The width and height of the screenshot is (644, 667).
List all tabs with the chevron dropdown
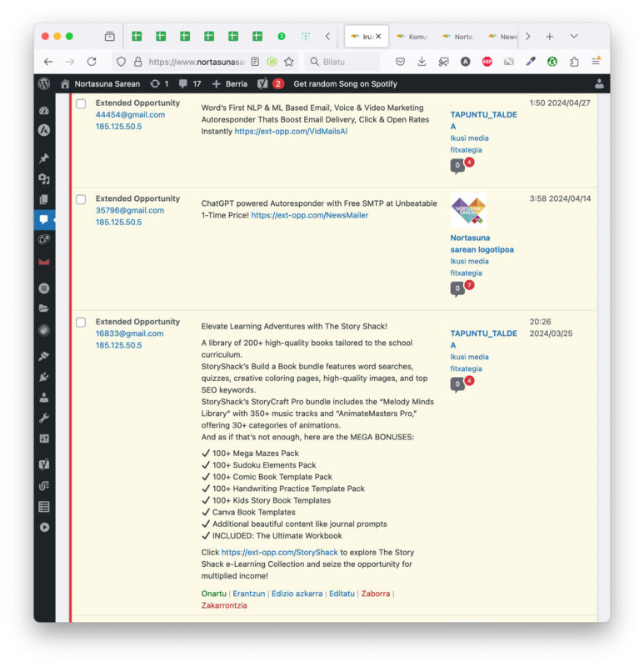point(574,36)
